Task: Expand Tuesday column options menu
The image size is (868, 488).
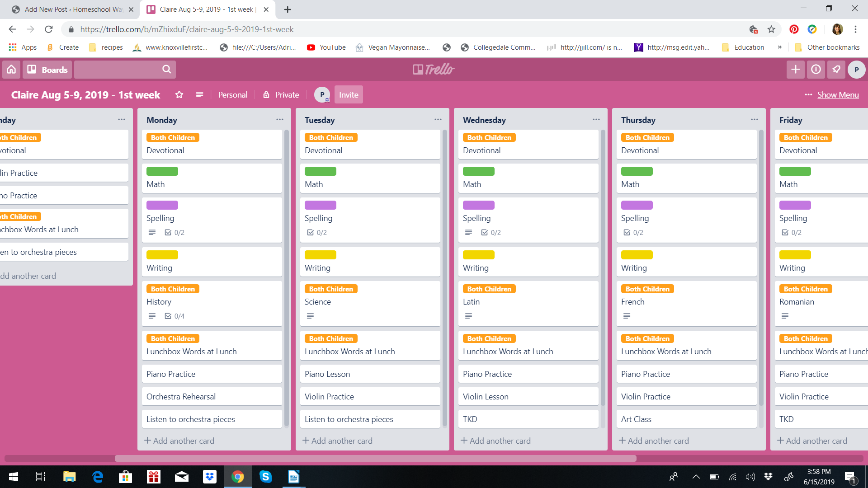Action: coord(438,119)
